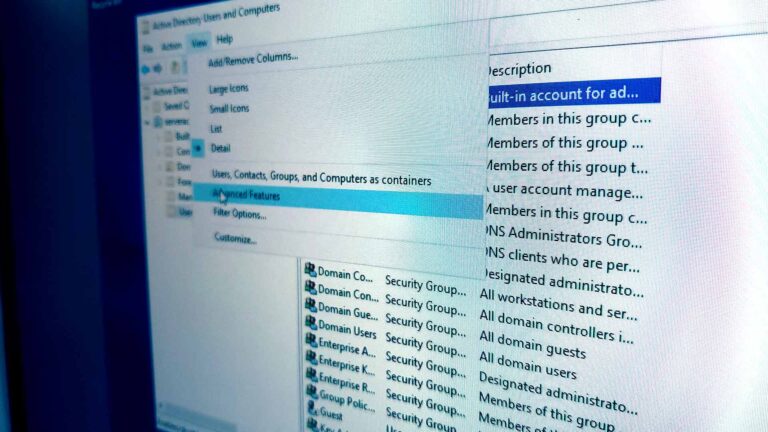Open the Action menu
This screenshot has width=768, height=432.
click(x=171, y=46)
